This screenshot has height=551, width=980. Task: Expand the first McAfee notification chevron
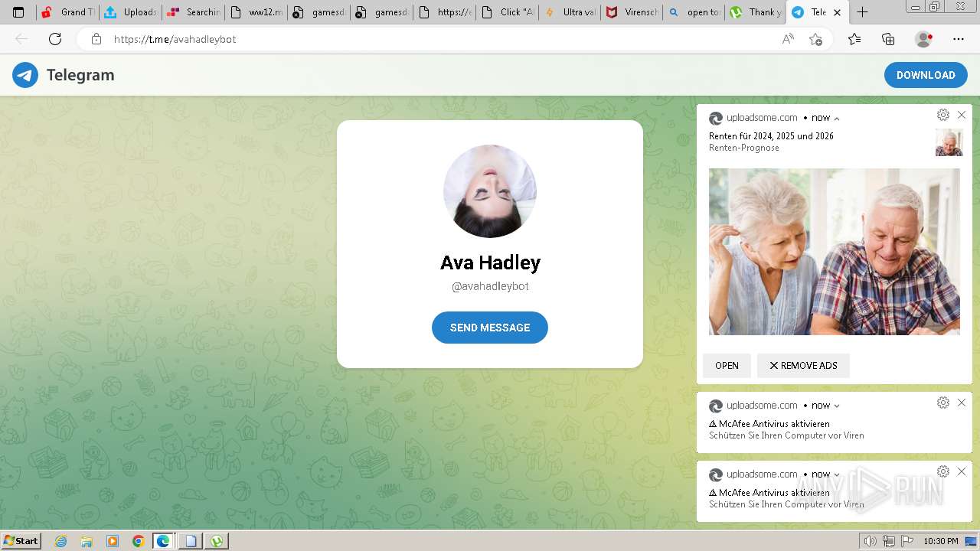[837, 406]
